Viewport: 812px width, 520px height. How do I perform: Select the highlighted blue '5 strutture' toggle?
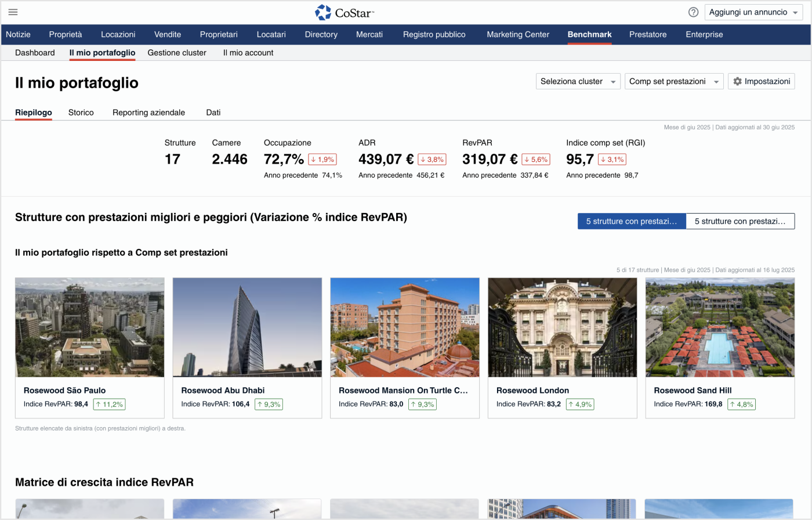click(x=631, y=221)
